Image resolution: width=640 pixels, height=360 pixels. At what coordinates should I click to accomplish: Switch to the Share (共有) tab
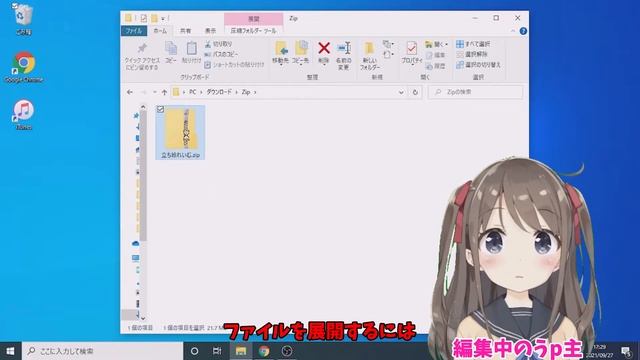click(x=185, y=31)
